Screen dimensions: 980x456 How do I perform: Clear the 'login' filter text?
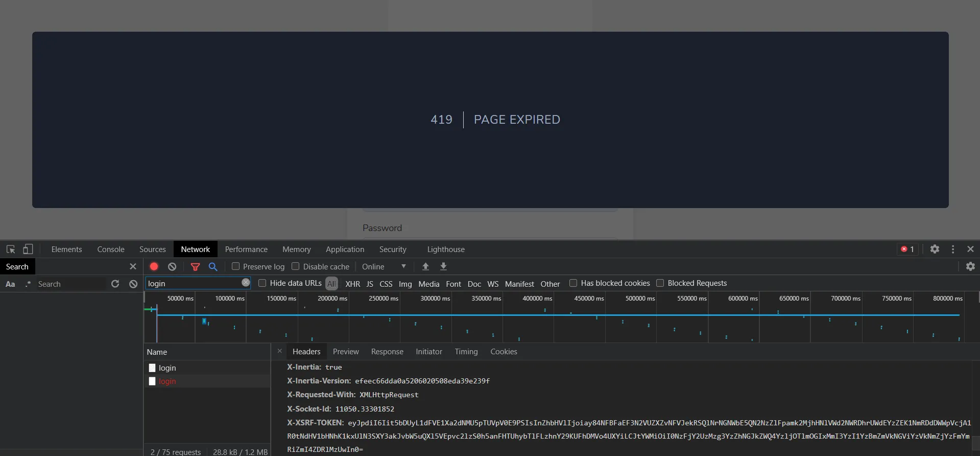pos(246,283)
